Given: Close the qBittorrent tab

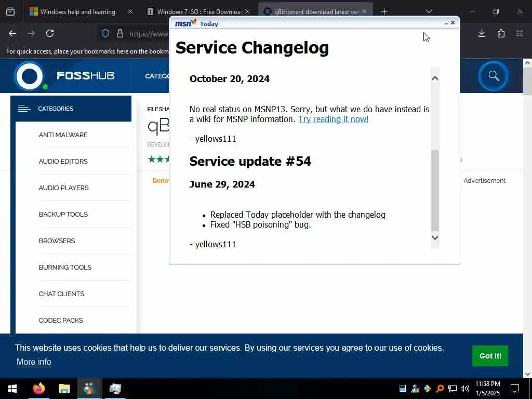Looking at the screenshot, I should (x=364, y=12).
